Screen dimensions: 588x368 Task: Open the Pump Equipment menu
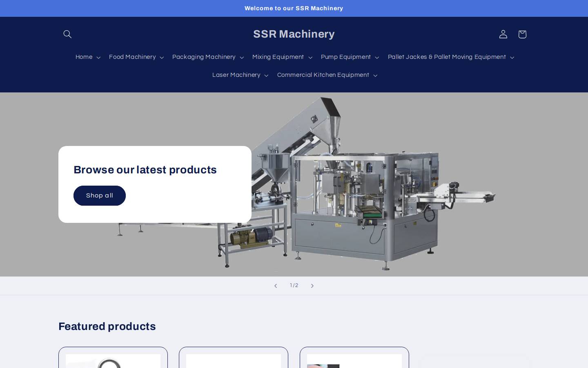pyautogui.click(x=346, y=57)
